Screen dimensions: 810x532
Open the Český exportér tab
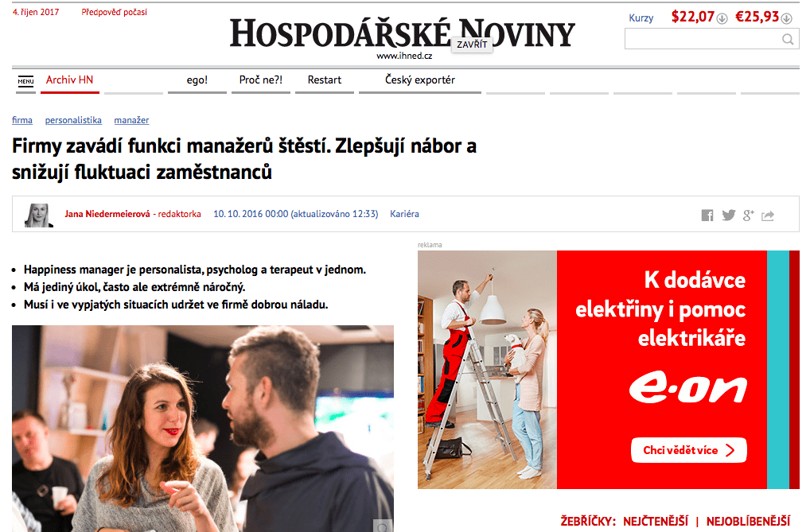(420, 80)
